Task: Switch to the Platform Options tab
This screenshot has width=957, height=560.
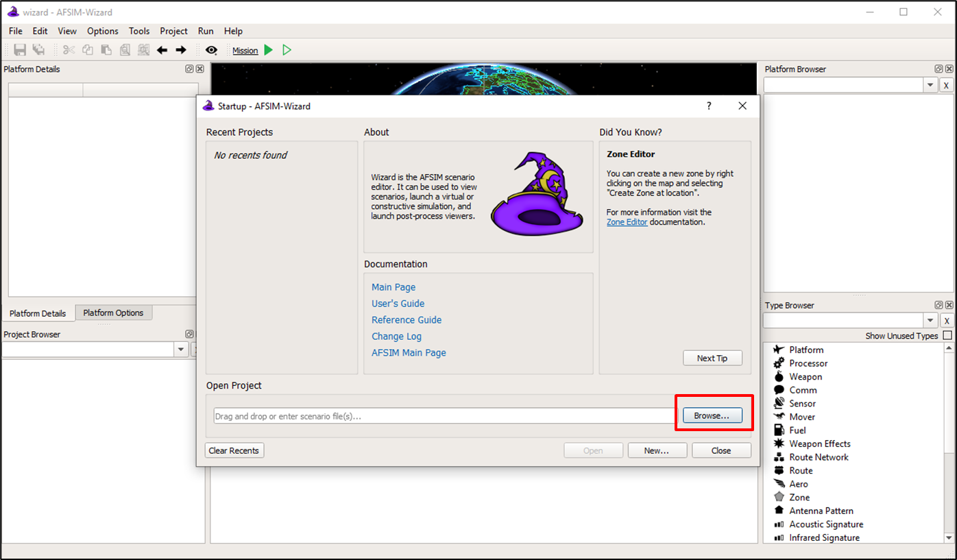Action: 114,313
